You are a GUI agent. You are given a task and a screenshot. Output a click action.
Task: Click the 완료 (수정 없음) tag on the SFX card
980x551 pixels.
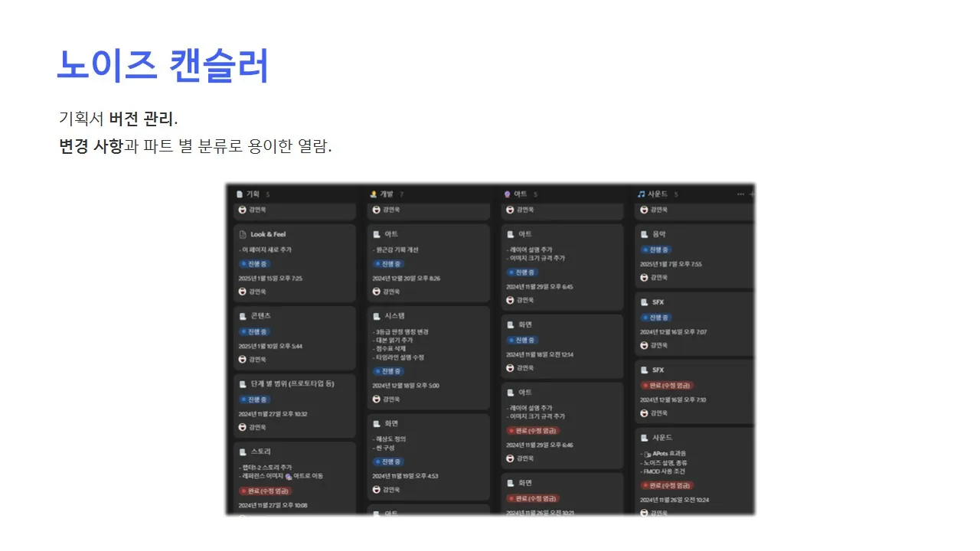coord(667,385)
